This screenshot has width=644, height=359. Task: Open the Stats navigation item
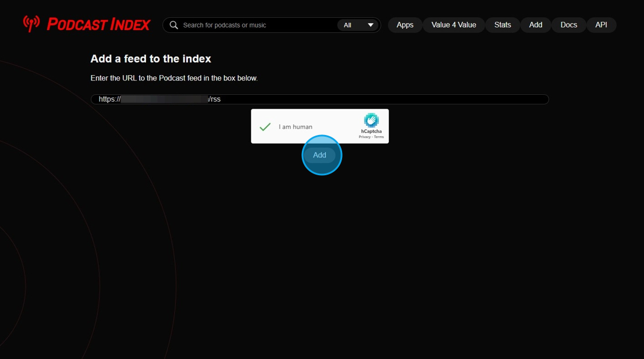click(x=503, y=25)
